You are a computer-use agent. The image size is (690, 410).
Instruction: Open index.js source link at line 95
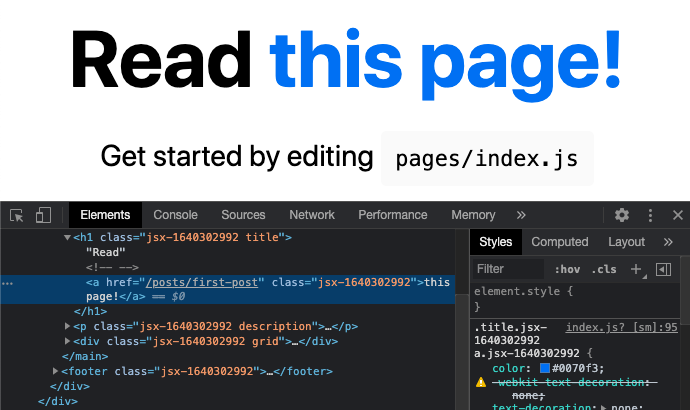[x=621, y=327]
